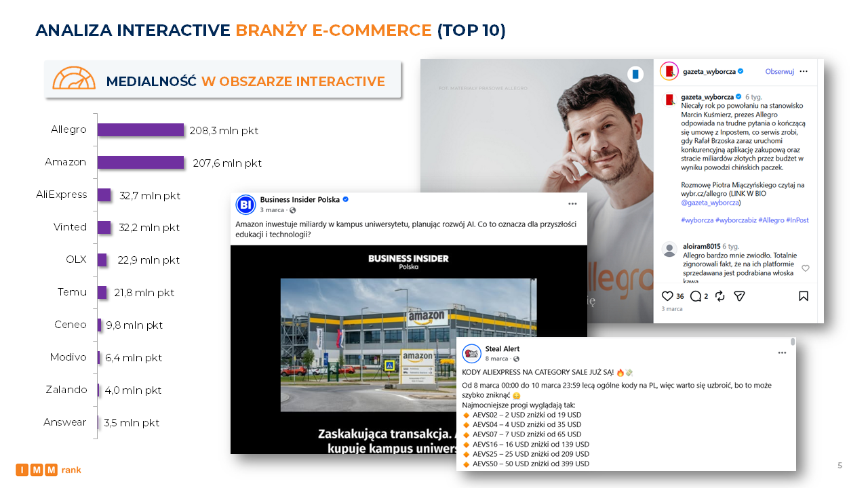
Task: Follow gazeta_wyborcza via the Obserwuj link
Action: 779,71
